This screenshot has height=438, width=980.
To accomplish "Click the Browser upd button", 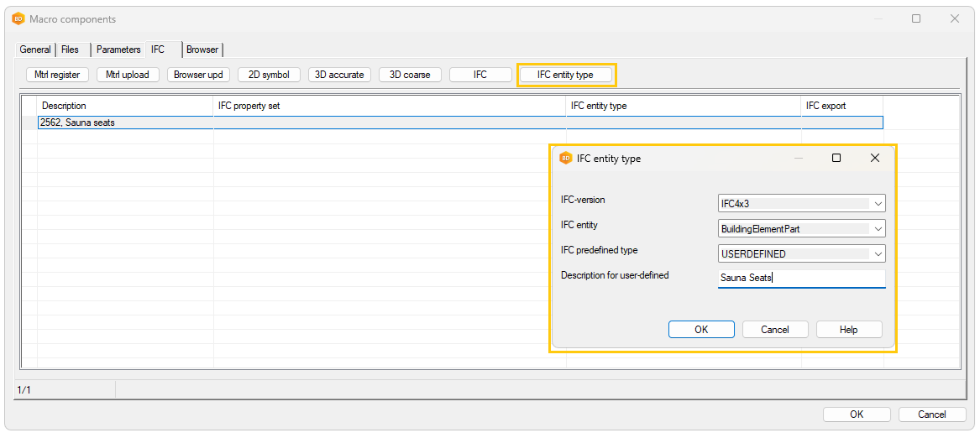I will point(198,75).
